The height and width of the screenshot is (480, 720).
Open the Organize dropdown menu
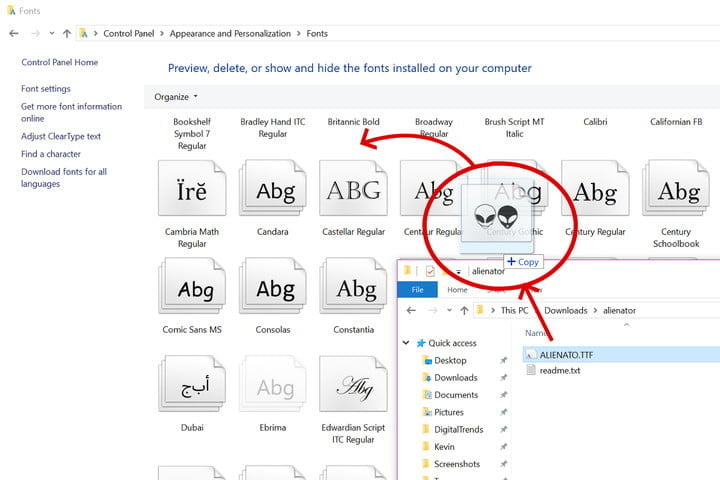tap(176, 96)
